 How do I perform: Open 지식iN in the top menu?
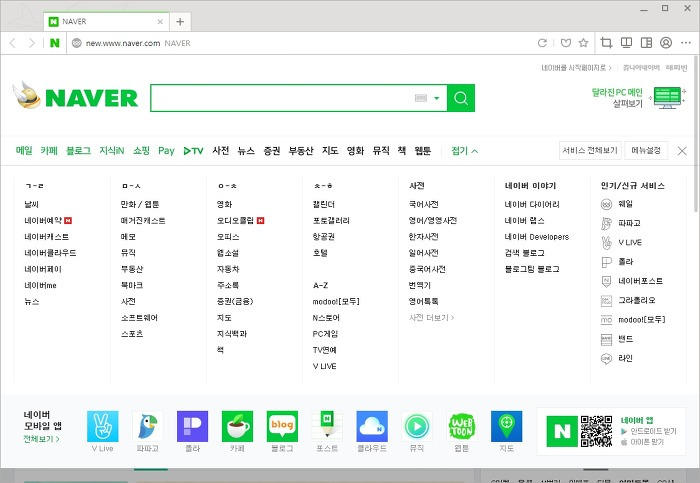(112, 150)
